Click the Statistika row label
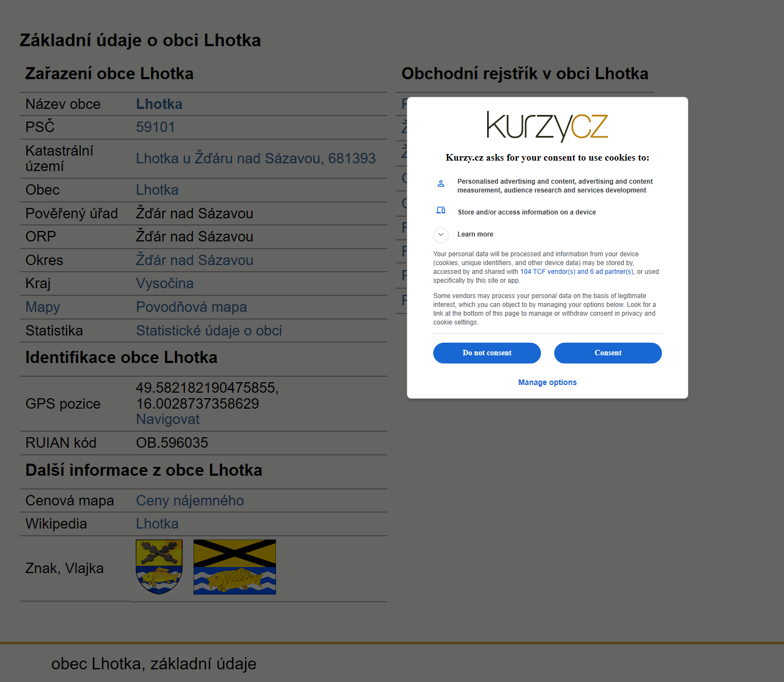Viewport: 784px width, 682px height. pos(54,331)
